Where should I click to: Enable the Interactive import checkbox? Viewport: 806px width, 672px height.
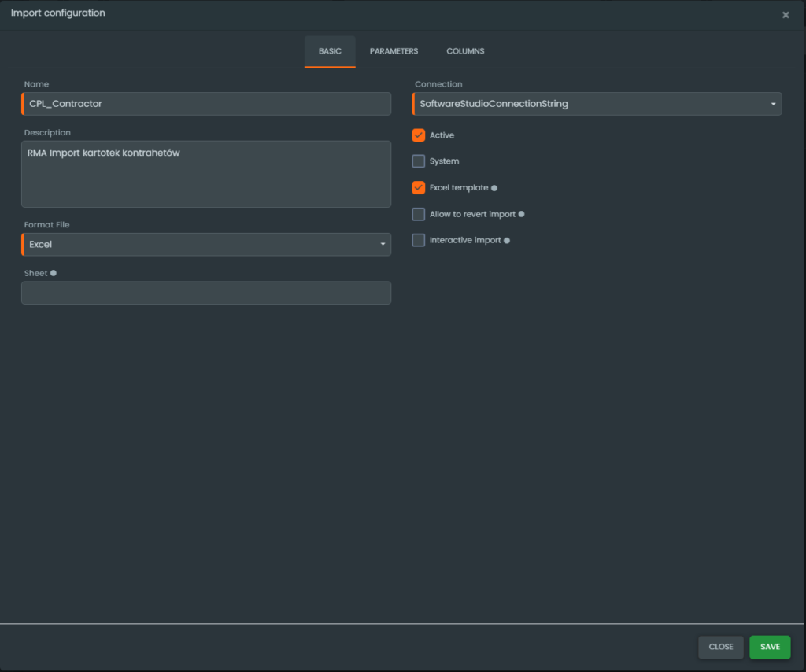(x=419, y=240)
